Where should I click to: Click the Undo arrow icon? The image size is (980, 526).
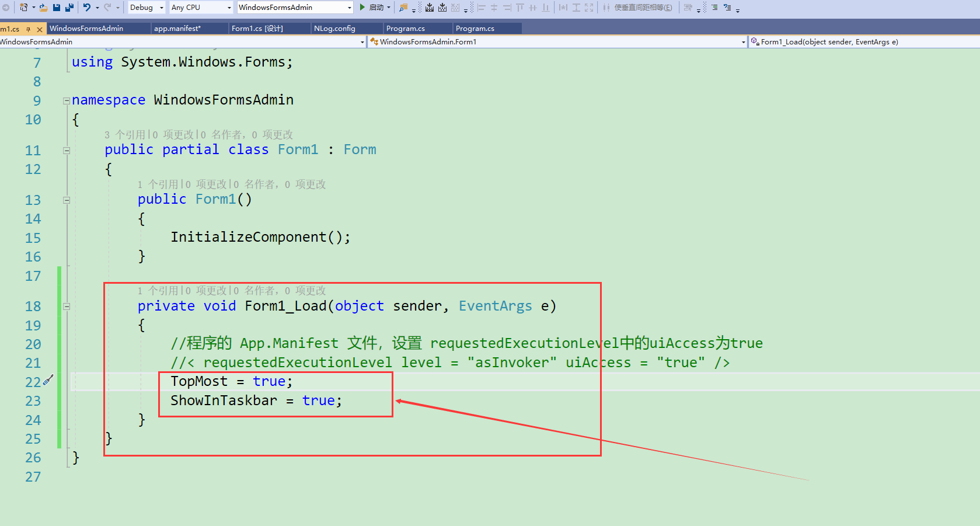click(x=87, y=8)
